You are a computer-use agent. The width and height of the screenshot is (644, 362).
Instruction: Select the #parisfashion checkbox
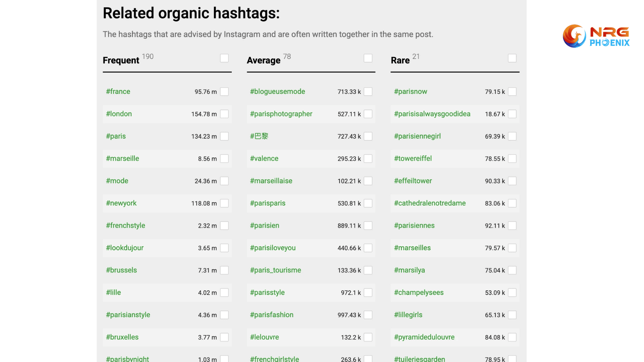tap(368, 315)
